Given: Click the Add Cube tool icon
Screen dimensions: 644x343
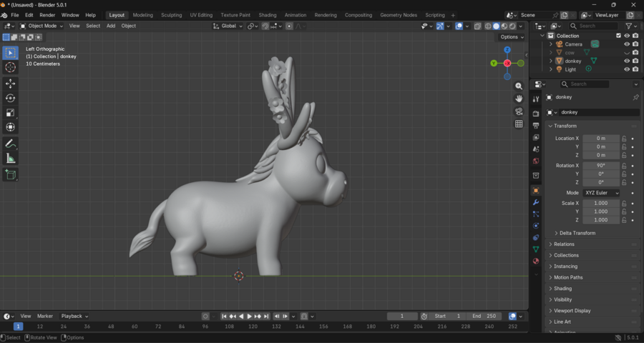Looking at the screenshot, I should point(11,174).
